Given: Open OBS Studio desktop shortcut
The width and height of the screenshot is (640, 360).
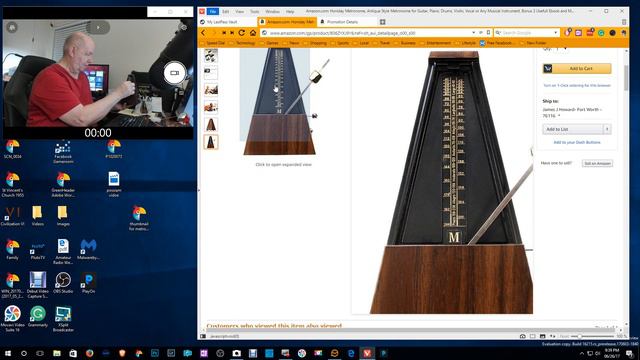Looking at the screenshot, I should coord(63,283).
